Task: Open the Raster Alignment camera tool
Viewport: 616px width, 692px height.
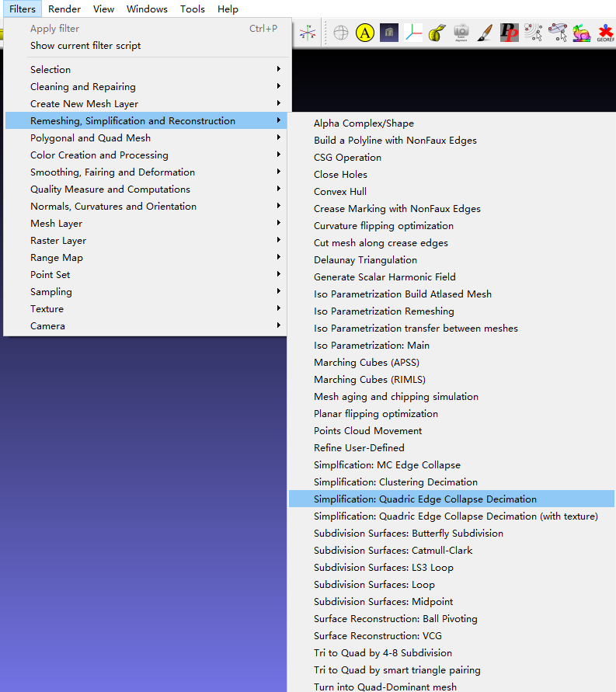Action: click(461, 33)
